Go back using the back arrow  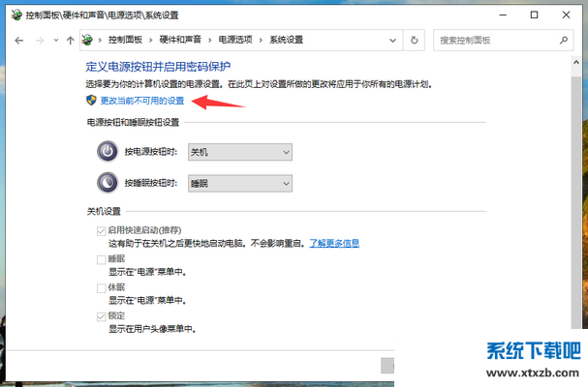pos(23,41)
